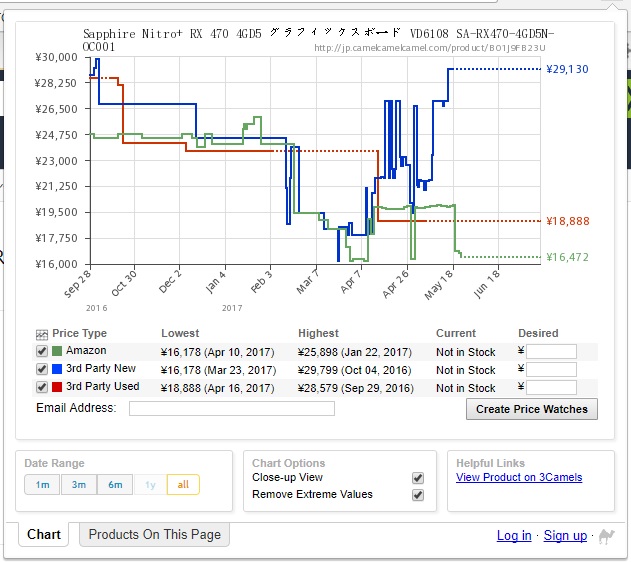Click the ¥29,130 price label on chart
This screenshot has height=562, width=631.
tap(567, 69)
